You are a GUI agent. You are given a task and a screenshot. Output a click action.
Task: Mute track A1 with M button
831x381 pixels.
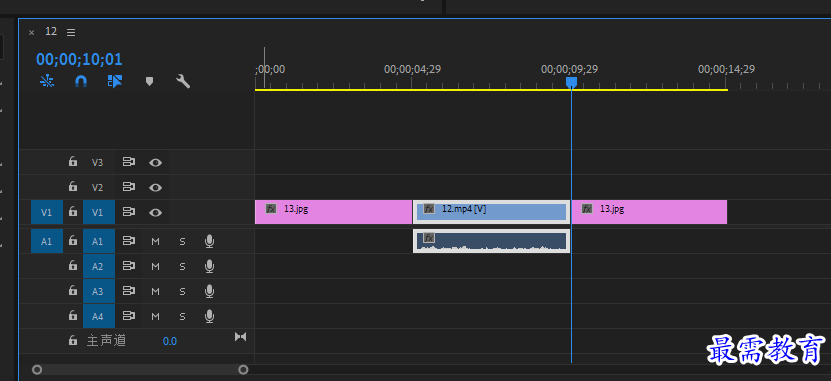155,242
